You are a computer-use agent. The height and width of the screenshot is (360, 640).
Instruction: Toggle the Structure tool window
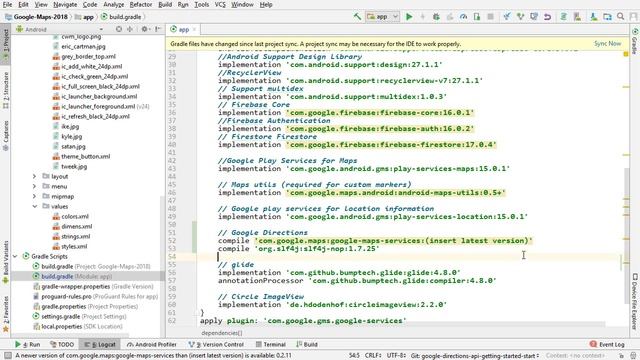coord(5,90)
